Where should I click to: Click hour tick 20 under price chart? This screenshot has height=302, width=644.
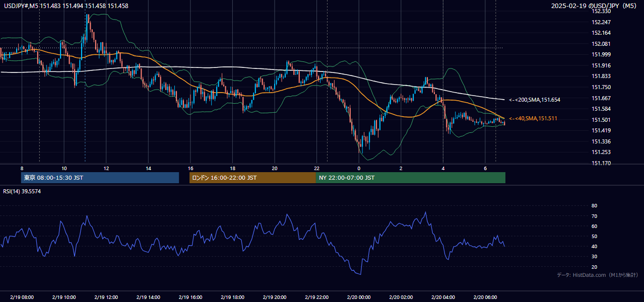coord(275,168)
